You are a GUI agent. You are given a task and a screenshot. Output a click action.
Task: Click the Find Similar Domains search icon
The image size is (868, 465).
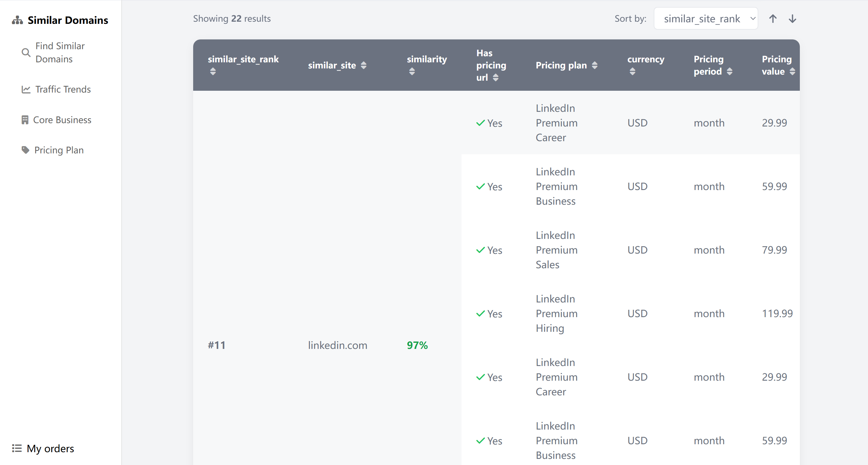(26, 53)
